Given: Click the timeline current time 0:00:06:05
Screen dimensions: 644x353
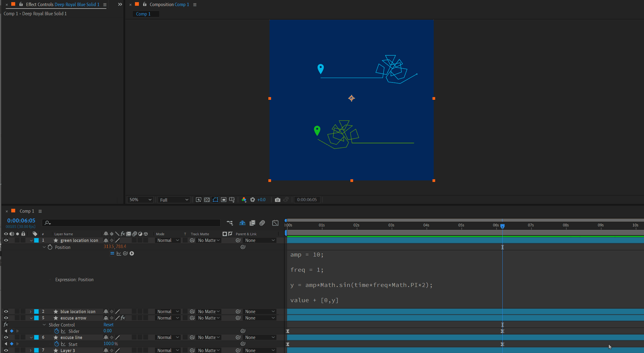Looking at the screenshot, I should click(21, 220).
